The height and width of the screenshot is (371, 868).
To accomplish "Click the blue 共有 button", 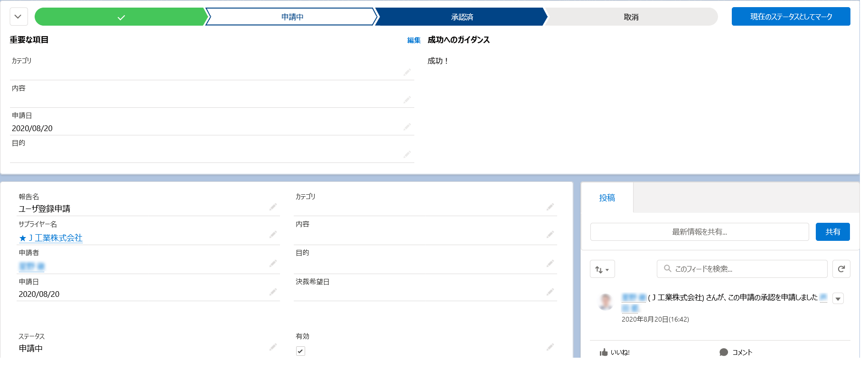I will point(832,232).
